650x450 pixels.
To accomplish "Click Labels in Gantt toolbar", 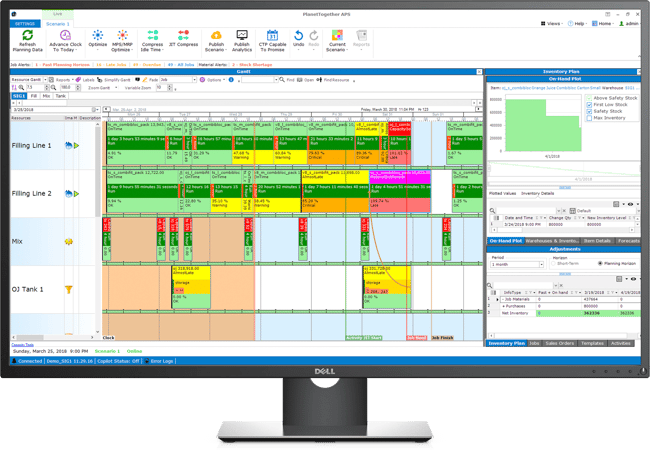I will (x=85, y=80).
